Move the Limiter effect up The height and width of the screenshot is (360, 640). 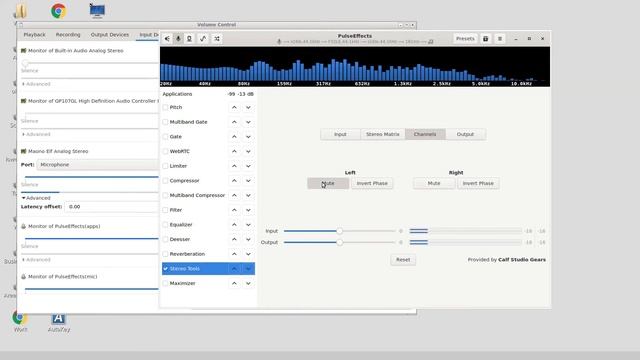(x=234, y=166)
